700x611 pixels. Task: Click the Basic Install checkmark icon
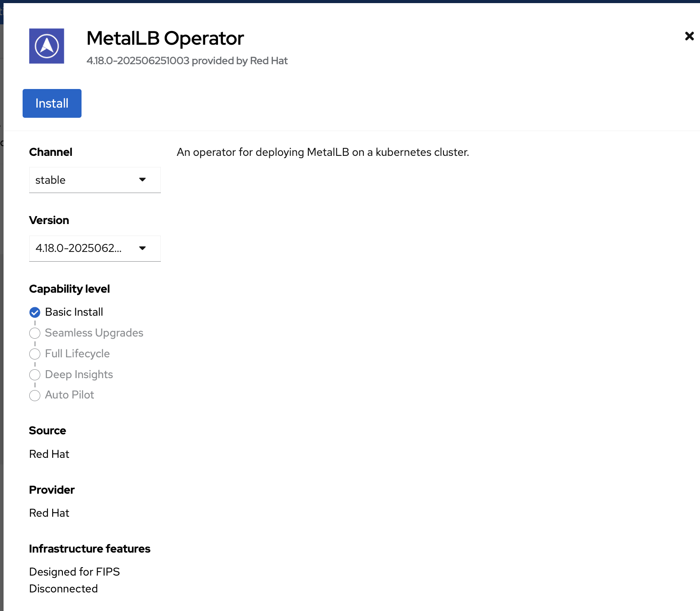[35, 313]
